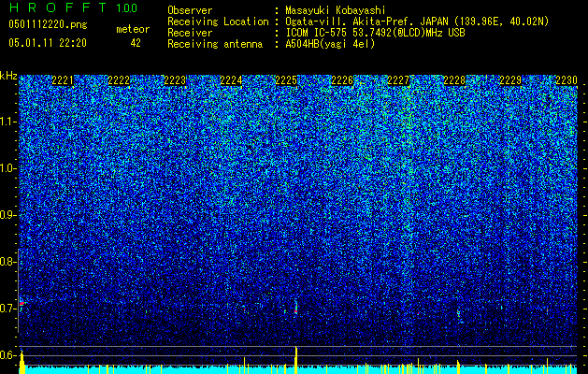The height and width of the screenshot is (374, 588).
Task: Click the ICOM IC-575 receiver text
Action: (x=375, y=33)
